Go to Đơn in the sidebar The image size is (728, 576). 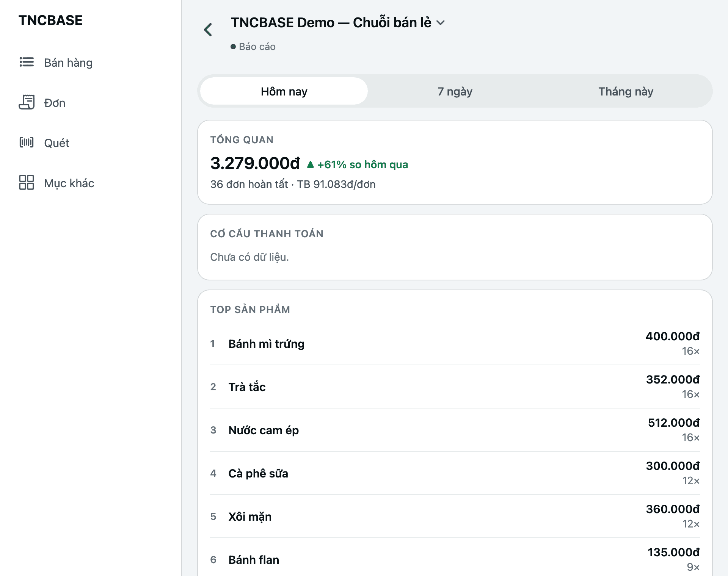tap(55, 103)
